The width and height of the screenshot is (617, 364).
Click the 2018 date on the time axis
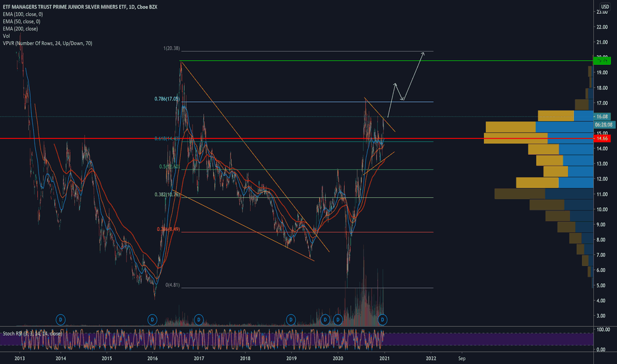pyautogui.click(x=245, y=358)
